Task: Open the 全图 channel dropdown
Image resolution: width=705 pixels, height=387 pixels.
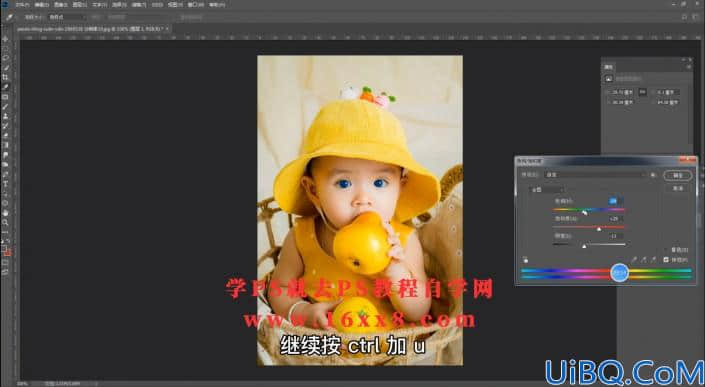Action: click(x=547, y=190)
